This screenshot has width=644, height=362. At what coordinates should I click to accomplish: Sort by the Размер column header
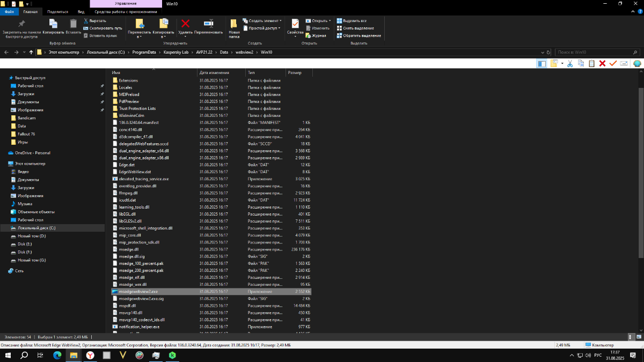tap(299, 72)
